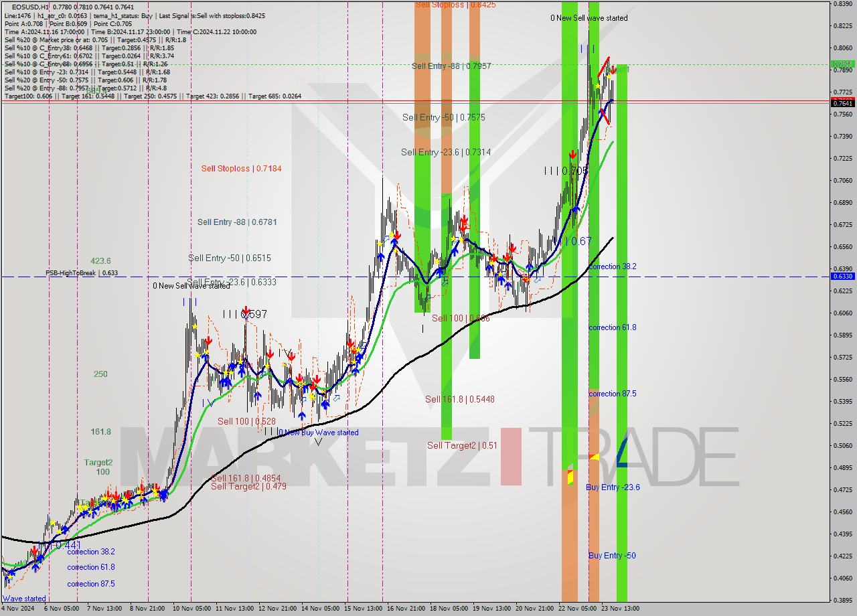
Task: Click the 'Sell Stoploss | 0.7184' label
Action: coord(242,168)
